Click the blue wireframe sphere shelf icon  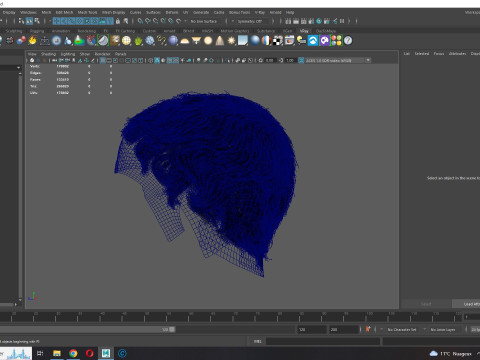pyautogui.click(x=150, y=41)
